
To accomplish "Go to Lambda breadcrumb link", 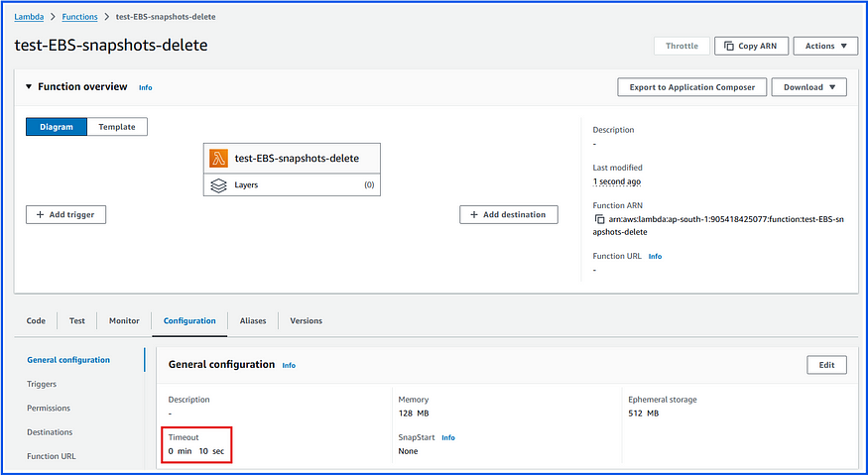I will [x=29, y=17].
